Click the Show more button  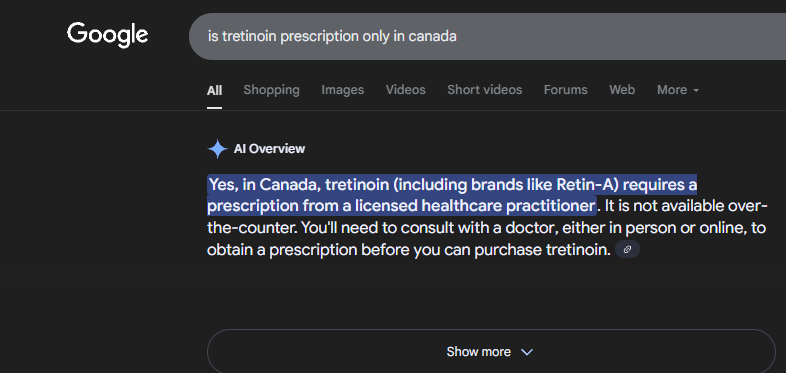pyautogui.click(x=491, y=351)
